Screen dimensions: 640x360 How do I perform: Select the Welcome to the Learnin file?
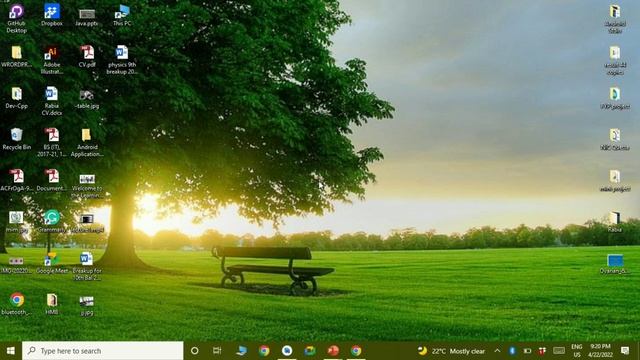tap(87, 186)
